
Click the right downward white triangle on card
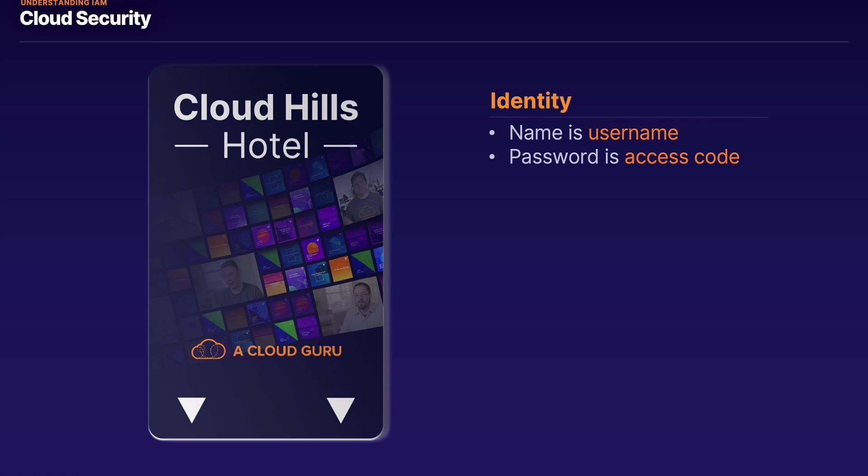(341, 409)
